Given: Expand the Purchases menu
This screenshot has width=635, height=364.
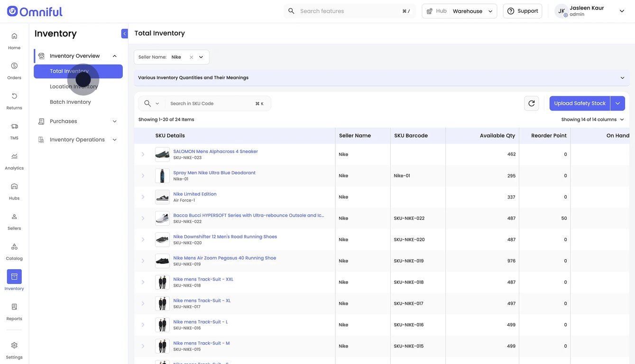Looking at the screenshot, I should coord(78,121).
